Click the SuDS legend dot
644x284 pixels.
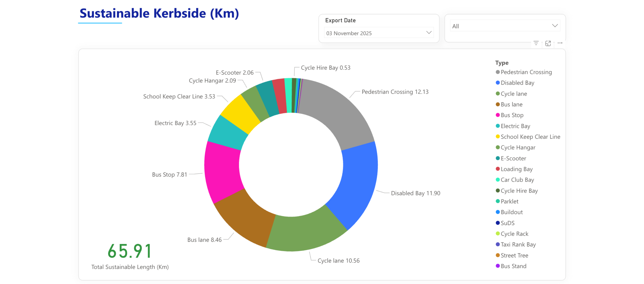(498, 223)
